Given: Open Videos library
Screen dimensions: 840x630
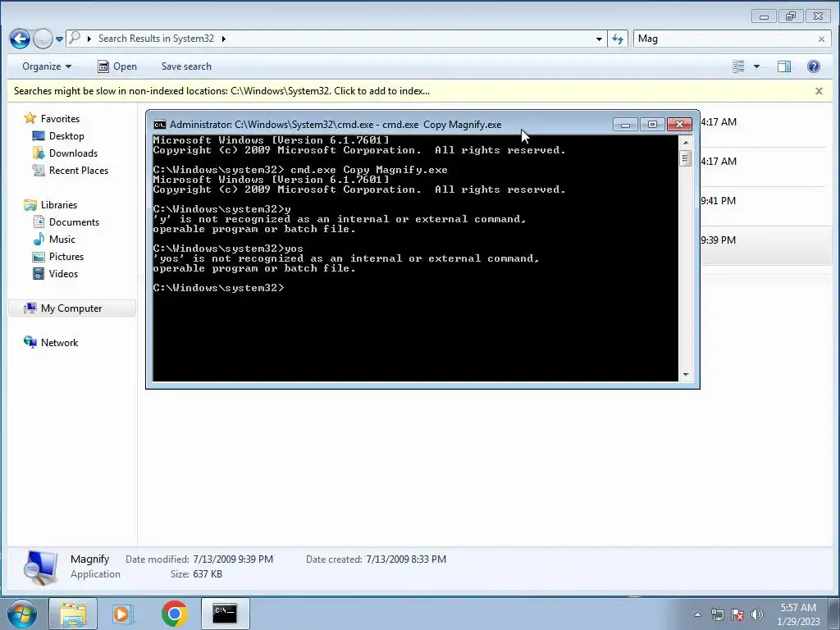Looking at the screenshot, I should click(x=63, y=273).
